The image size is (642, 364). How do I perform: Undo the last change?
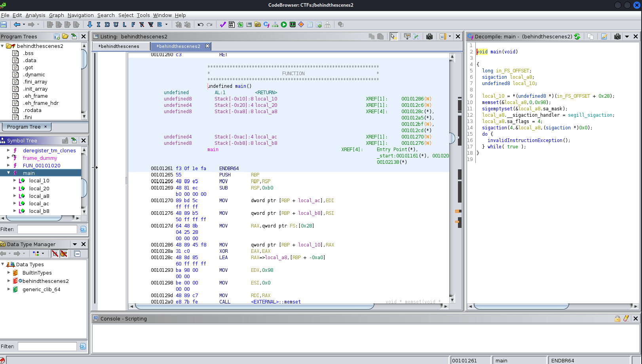(201, 25)
